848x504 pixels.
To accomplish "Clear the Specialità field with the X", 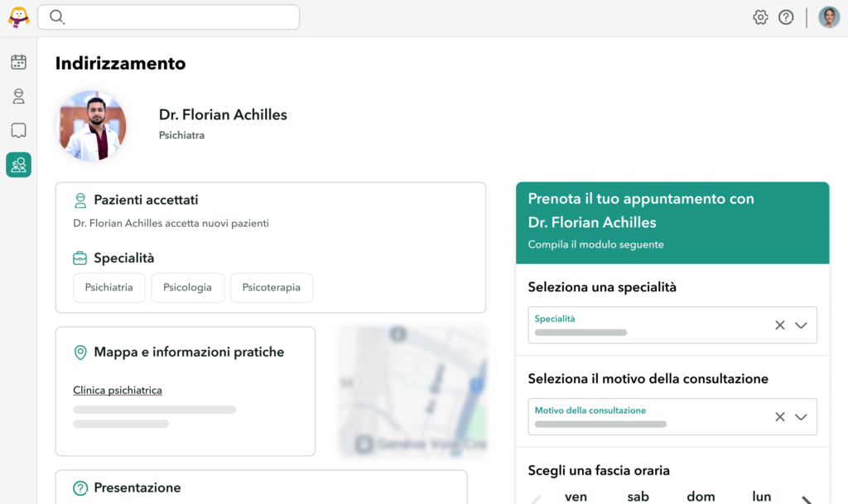I will point(779,324).
